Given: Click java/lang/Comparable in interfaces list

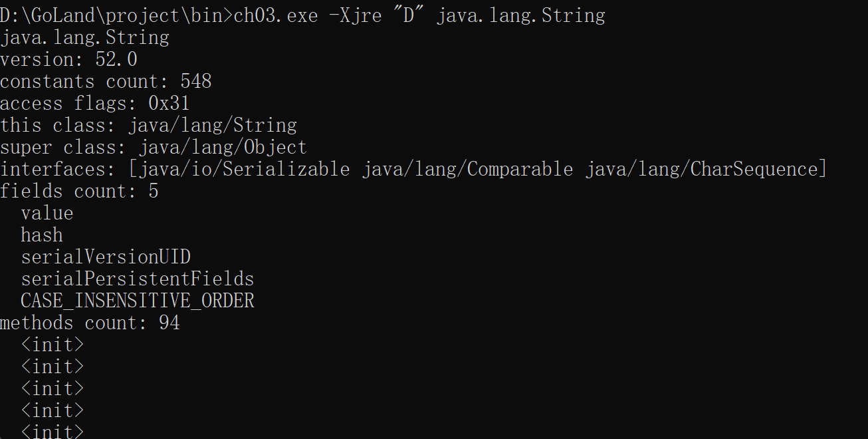Looking at the screenshot, I should point(467,170).
